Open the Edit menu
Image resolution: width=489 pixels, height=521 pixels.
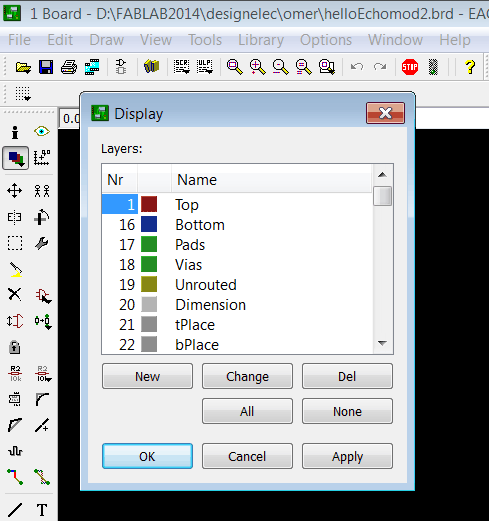(60, 40)
